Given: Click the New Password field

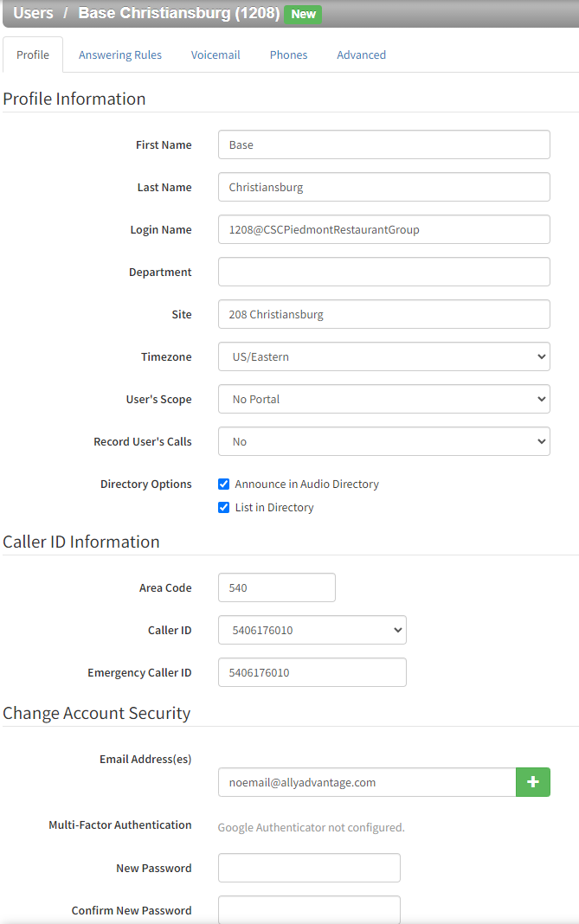Looking at the screenshot, I should (308, 868).
